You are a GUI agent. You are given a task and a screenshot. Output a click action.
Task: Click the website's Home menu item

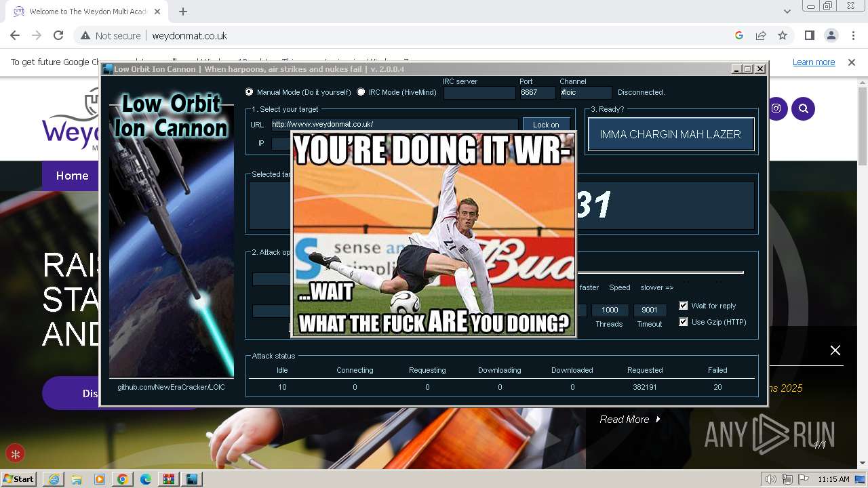(x=72, y=176)
